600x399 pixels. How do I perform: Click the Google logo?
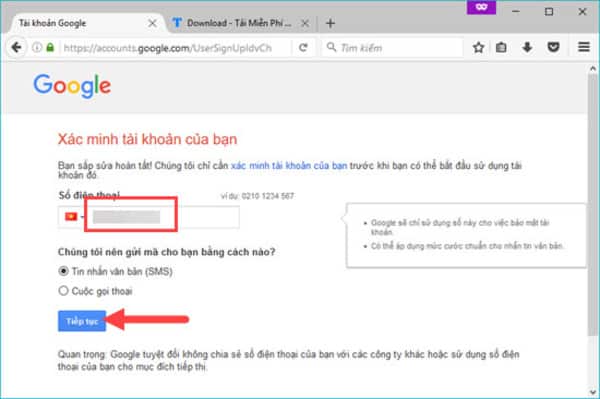[72, 86]
